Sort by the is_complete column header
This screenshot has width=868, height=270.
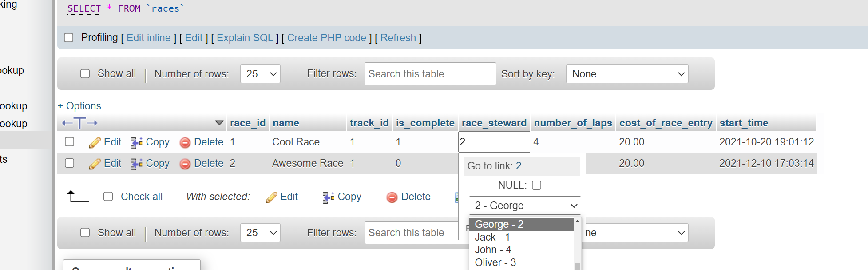(x=425, y=123)
